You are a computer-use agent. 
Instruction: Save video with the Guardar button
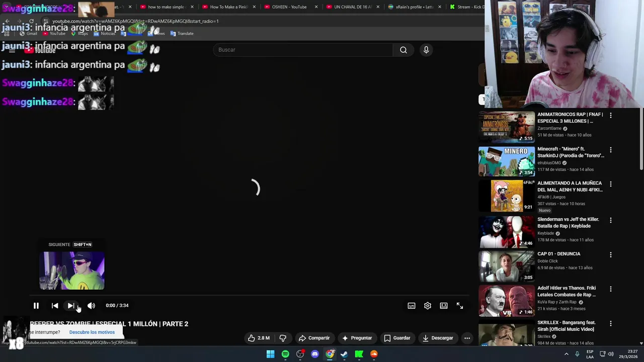(x=397, y=338)
